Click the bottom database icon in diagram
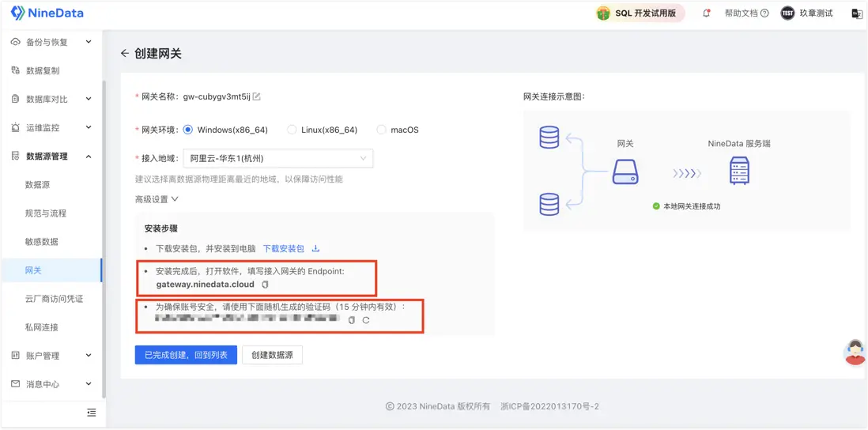The width and height of the screenshot is (868, 430). 549,204
